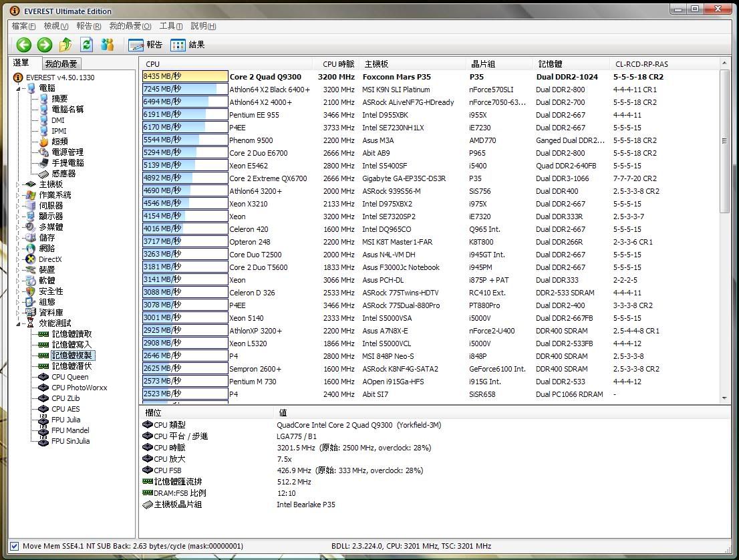Open the 檔案(F) menu
The image size is (739, 560).
pos(23,26)
